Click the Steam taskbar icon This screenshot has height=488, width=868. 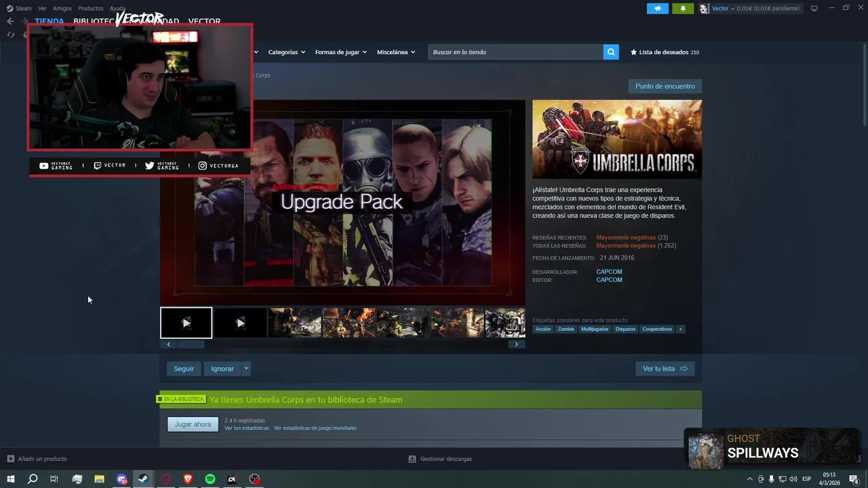click(143, 479)
